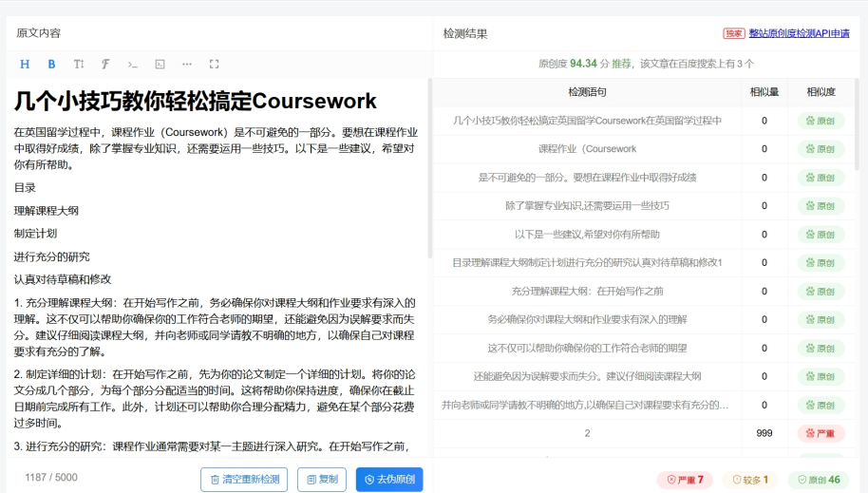868x493 pixels.
Task: Click the 检测语句 column header
Action: [x=587, y=92]
